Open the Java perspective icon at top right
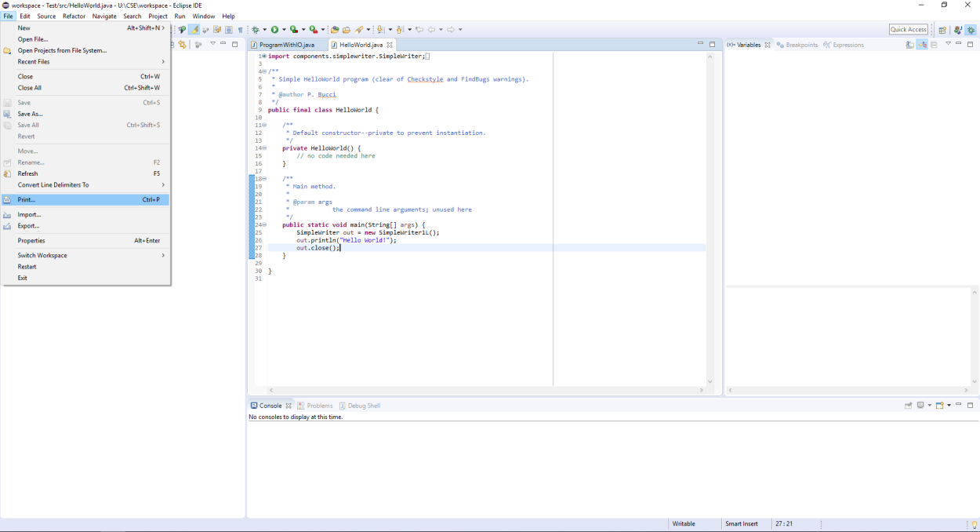980x532 pixels. (x=957, y=30)
